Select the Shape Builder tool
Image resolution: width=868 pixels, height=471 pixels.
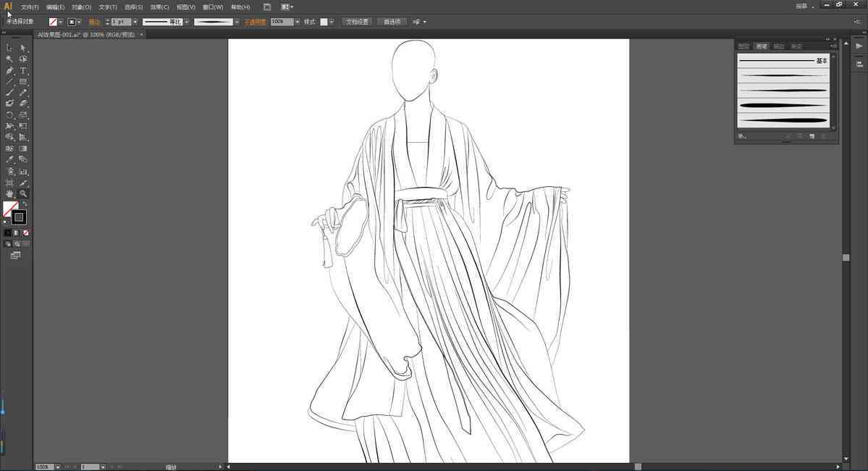click(x=9, y=137)
